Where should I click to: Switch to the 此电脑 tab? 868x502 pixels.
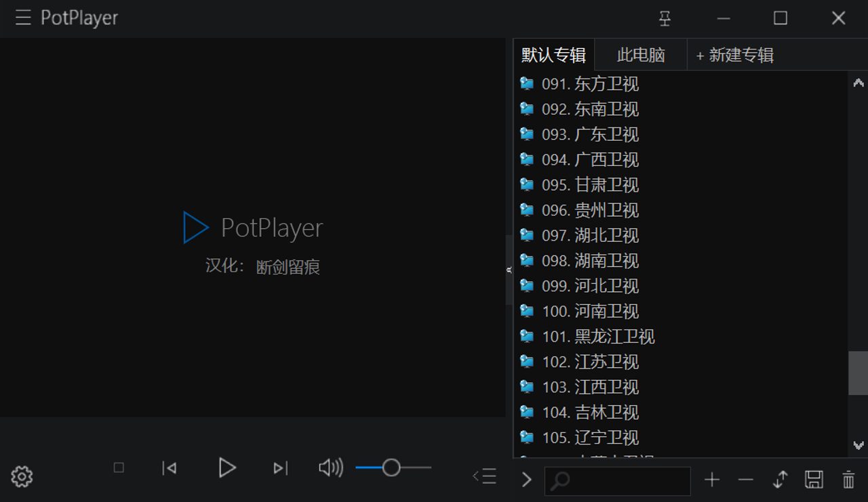641,55
